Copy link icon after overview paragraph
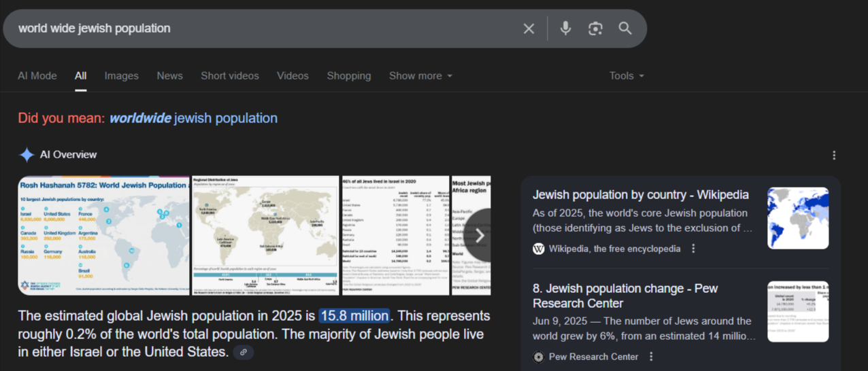Screen dimensions: 868x371 point(243,352)
